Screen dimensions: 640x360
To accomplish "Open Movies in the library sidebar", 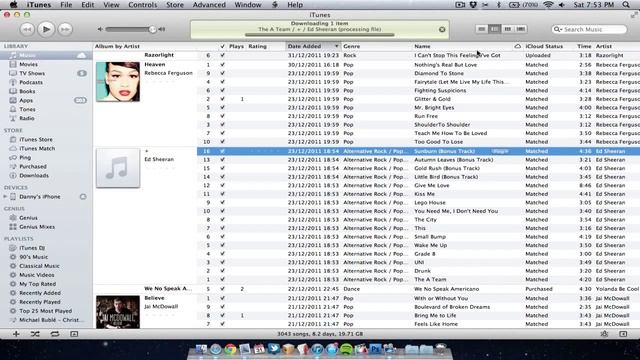I will pos(28,64).
